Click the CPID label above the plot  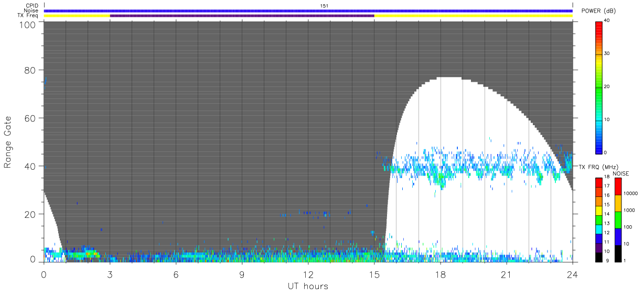coord(31,6)
